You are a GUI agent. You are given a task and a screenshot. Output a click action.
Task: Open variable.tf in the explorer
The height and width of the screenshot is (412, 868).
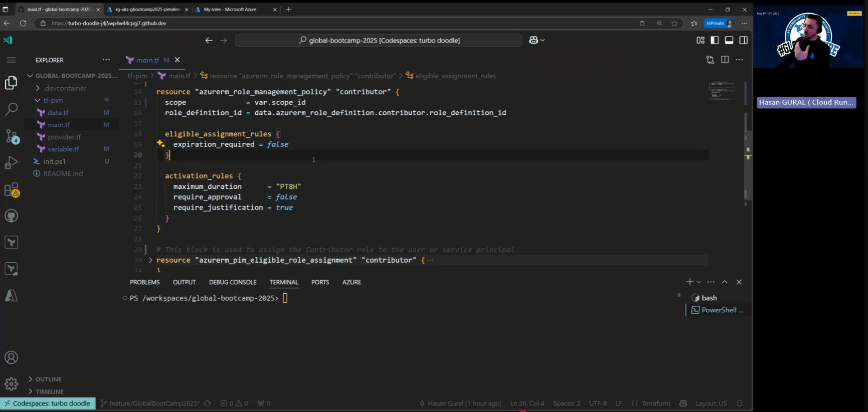pos(63,149)
